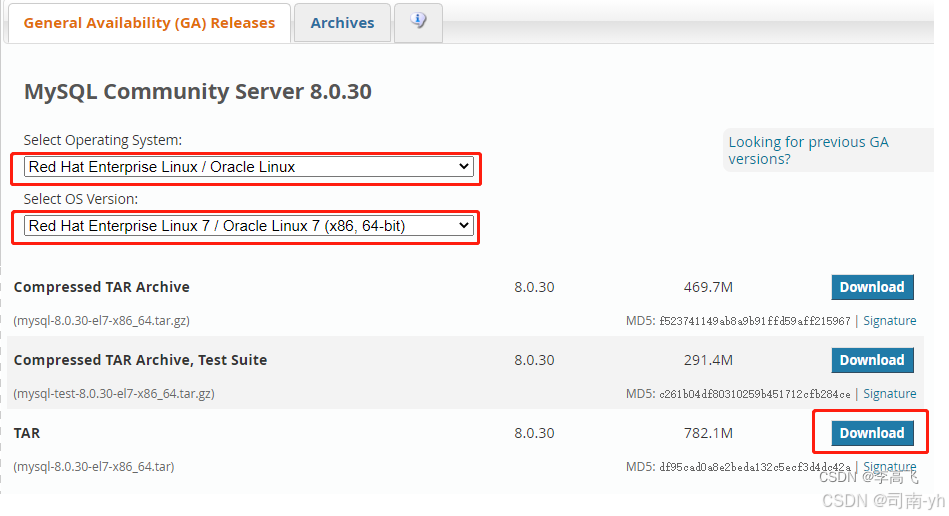The image size is (949, 516).
Task: Click file name (mysql-test-8.0.30-el7-x86_64.tar.gz)
Action: (114, 394)
